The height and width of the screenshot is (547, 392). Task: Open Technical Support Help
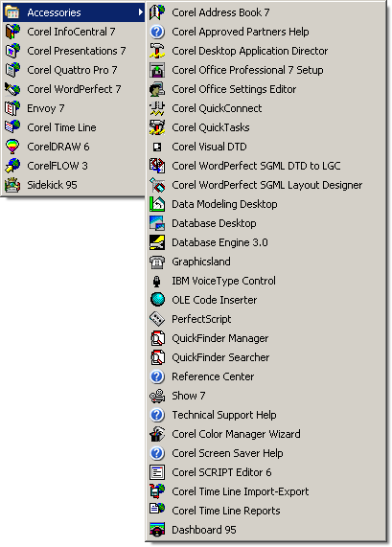[x=266, y=415]
